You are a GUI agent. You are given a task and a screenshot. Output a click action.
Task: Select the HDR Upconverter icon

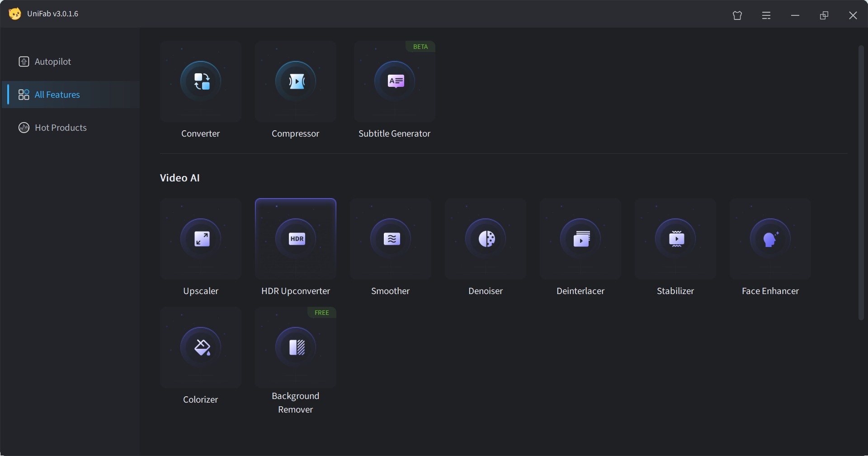[x=296, y=239]
